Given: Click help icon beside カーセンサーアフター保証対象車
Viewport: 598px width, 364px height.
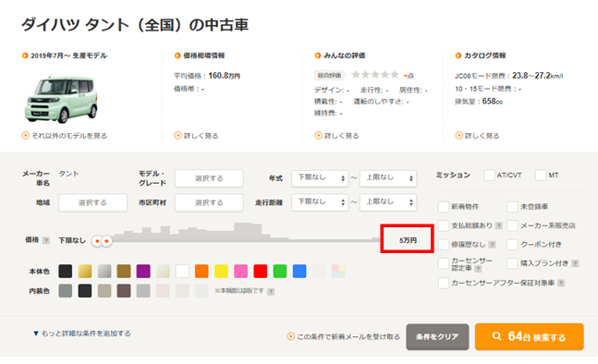Looking at the screenshot, I should click(561, 283).
